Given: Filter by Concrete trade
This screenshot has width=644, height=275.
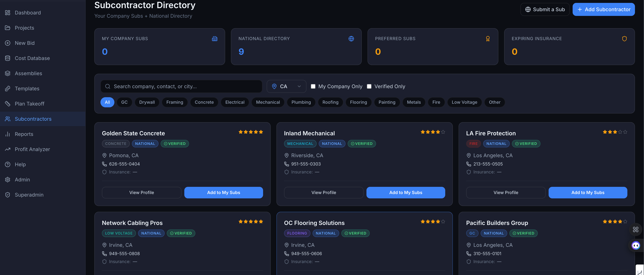Looking at the screenshot, I should 204,102.
